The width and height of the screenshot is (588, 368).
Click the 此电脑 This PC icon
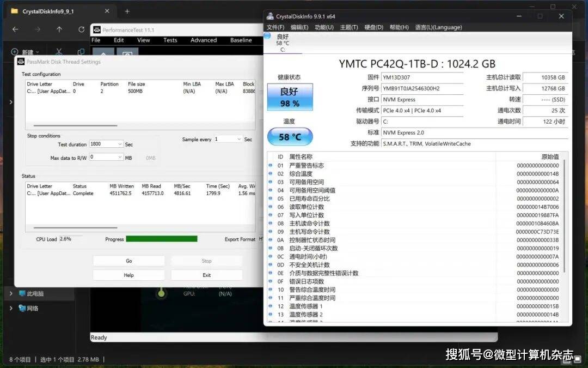(x=22, y=293)
